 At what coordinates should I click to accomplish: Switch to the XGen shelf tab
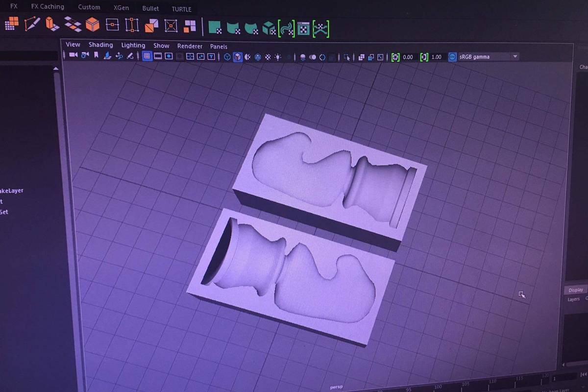pyautogui.click(x=121, y=8)
